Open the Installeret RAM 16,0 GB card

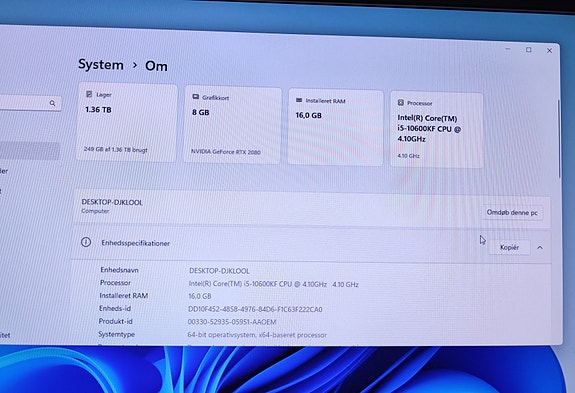336,127
